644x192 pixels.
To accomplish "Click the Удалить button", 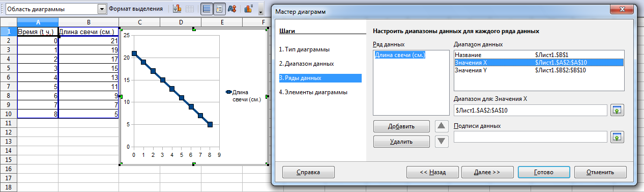I will click(x=401, y=141).
